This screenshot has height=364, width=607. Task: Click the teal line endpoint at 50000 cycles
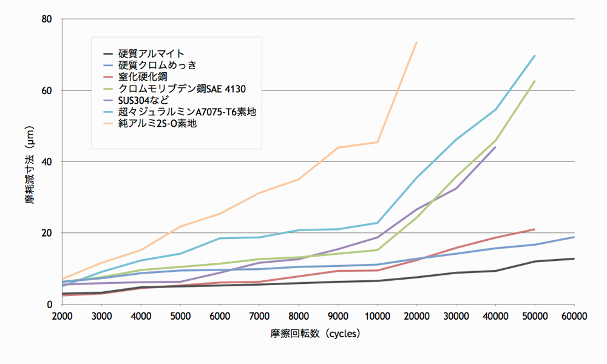click(x=534, y=55)
